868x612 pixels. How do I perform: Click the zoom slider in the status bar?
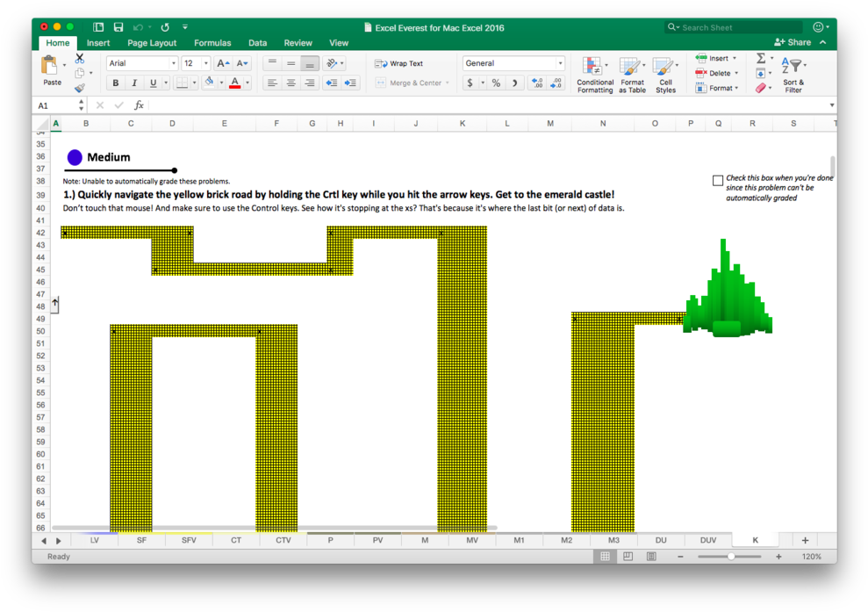[x=730, y=557]
